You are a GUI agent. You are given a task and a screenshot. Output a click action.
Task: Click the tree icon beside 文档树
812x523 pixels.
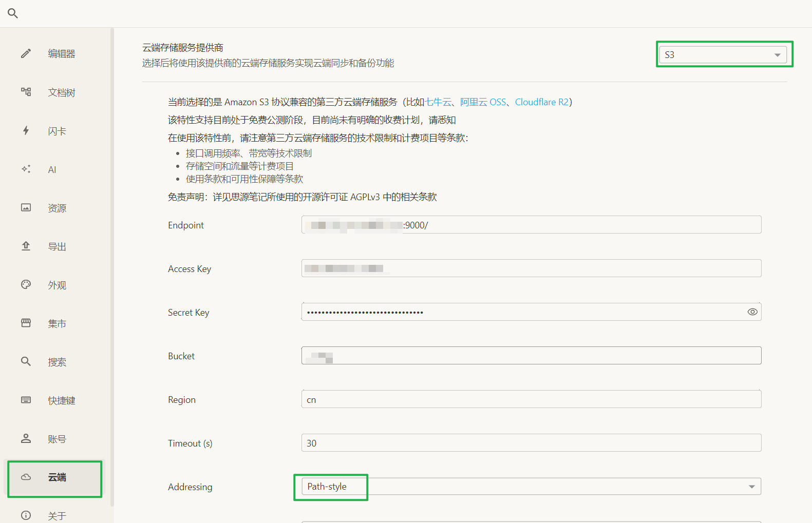[26, 92]
